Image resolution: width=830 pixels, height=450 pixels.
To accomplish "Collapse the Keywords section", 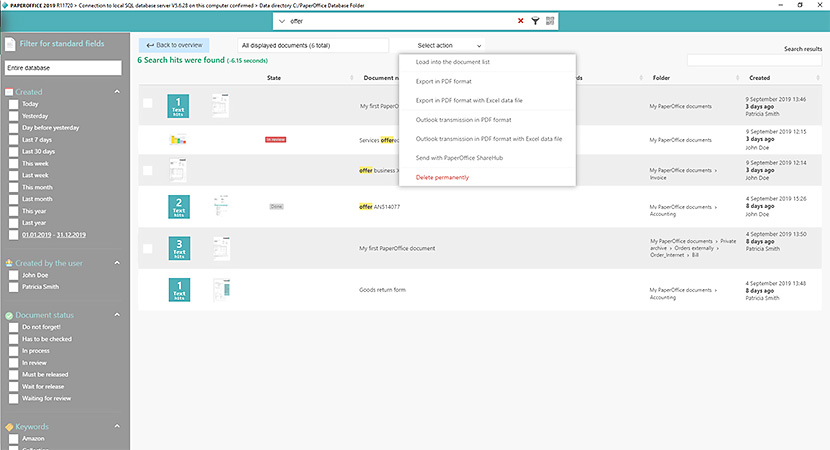I will 117,426.
